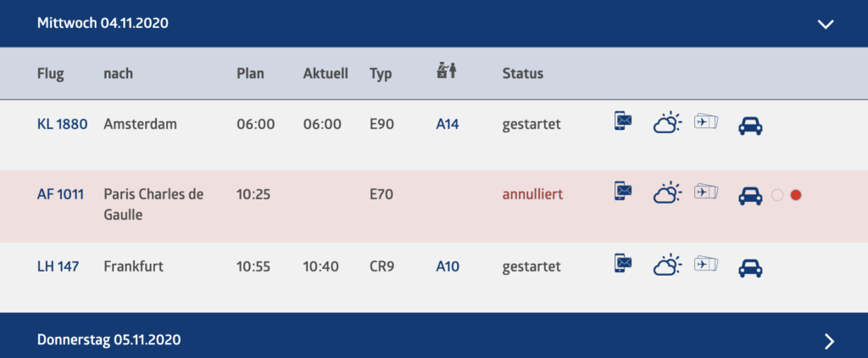This screenshot has height=358, width=868.
Task: Open weather icon for Paris flight
Action: coord(666,194)
